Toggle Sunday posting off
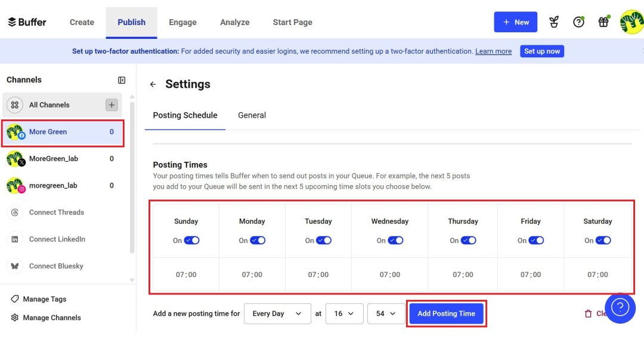This screenshot has width=644, height=338. click(x=191, y=241)
